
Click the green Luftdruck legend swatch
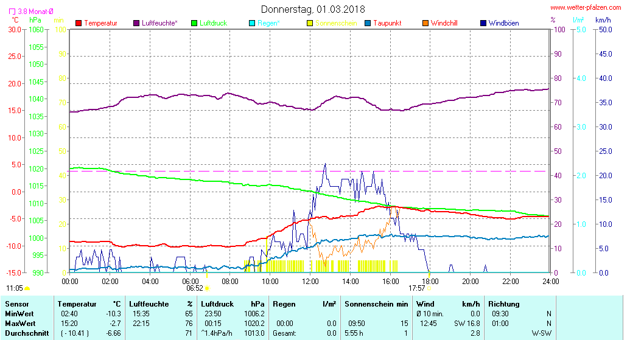point(194,23)
